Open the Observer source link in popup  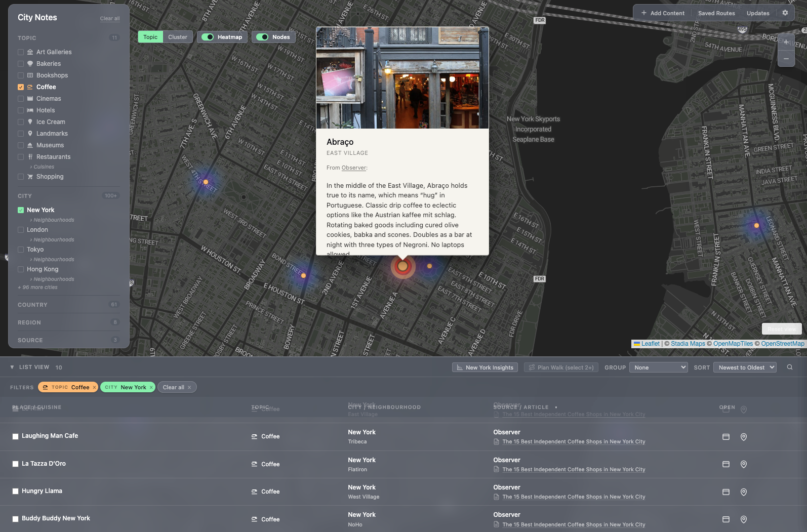click(x=353, y=168)
